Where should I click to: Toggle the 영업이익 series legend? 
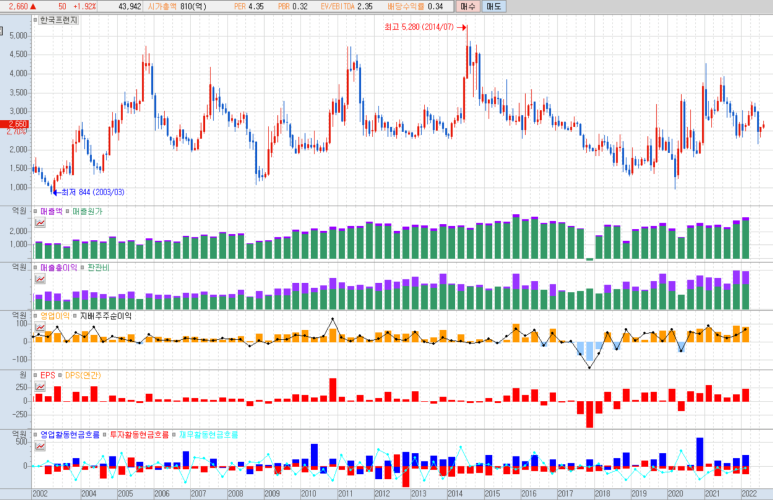coord(52,316)
